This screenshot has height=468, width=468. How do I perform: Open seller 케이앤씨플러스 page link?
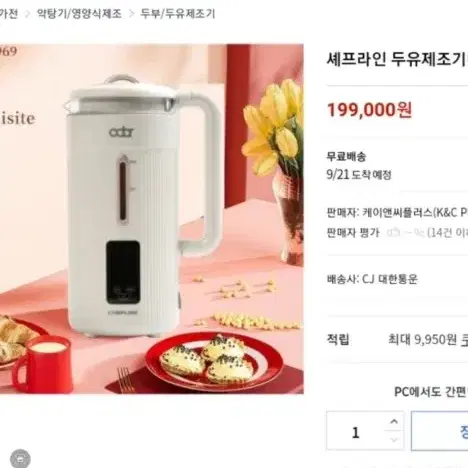pos(415,212)
